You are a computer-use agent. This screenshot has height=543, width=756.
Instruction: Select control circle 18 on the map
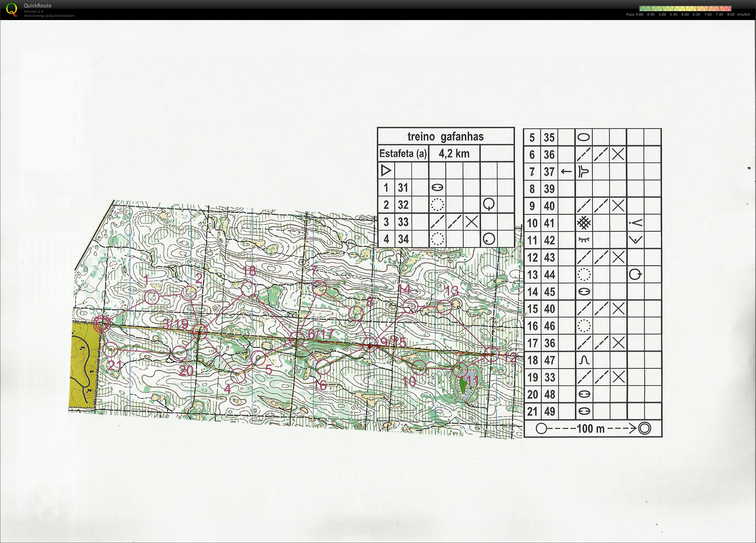(x=248, y=289)
